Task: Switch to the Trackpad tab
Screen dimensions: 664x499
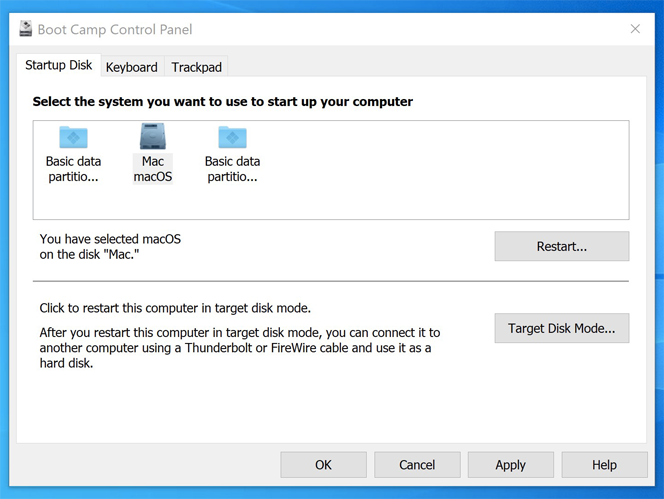Action: 196,67
